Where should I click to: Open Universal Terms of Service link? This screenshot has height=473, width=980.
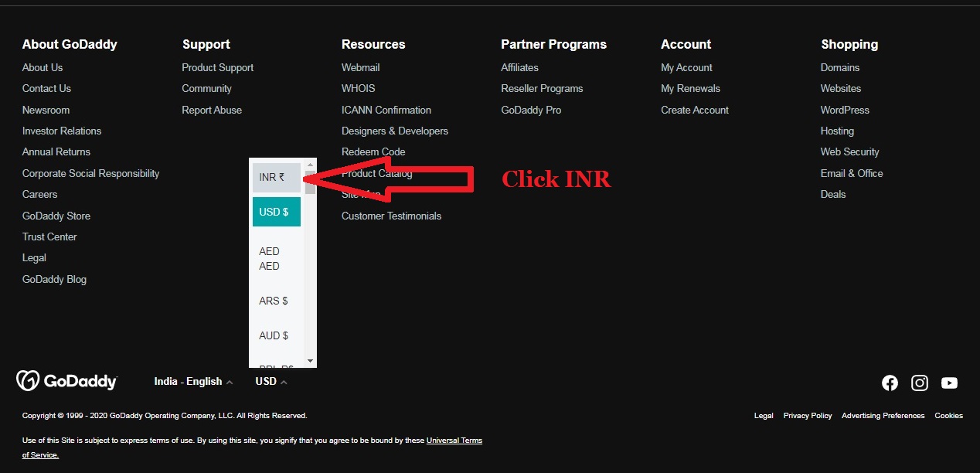point(454,441)
